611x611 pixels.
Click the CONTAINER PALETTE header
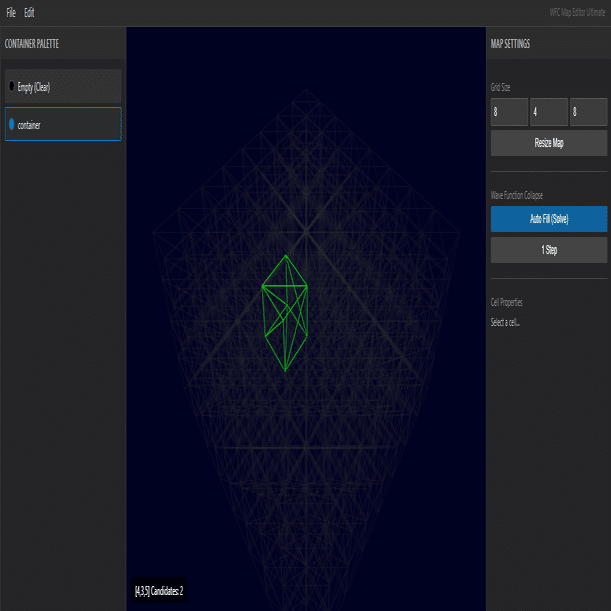pyautogui.click(x=32, y=44)
